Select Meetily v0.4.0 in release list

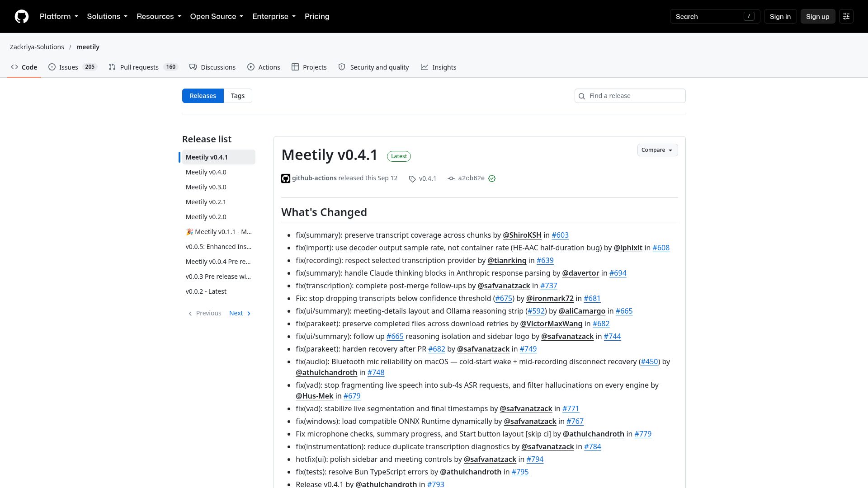pos(218,172)
